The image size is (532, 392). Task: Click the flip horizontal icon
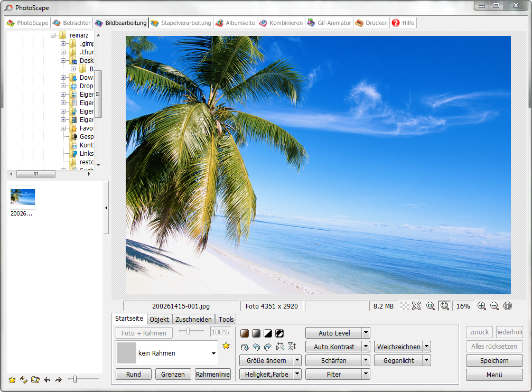pyautogui.click(x=280, y=347)
